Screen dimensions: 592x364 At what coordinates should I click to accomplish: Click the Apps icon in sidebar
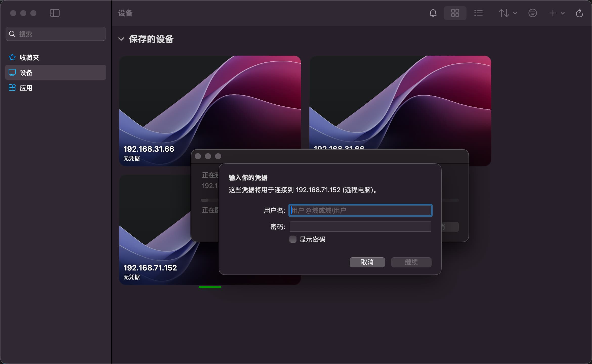(x=12, y=88)
